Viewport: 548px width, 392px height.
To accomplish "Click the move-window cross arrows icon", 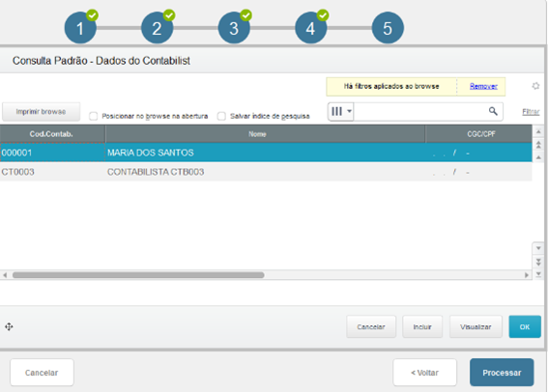I will pyautogui.click(x=9, y=326).
